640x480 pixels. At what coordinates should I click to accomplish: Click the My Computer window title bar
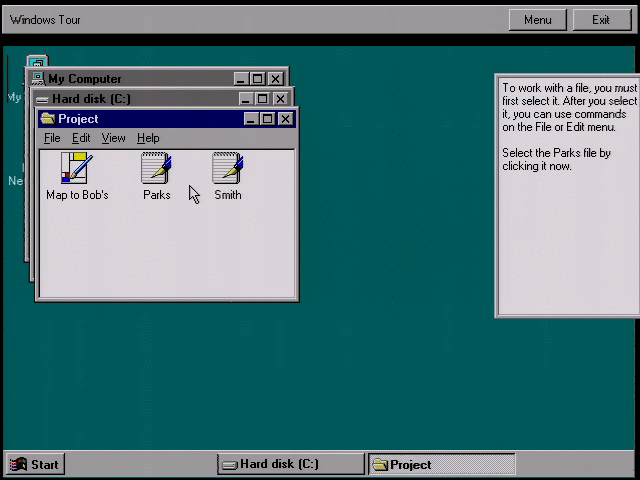coord(157,78)
